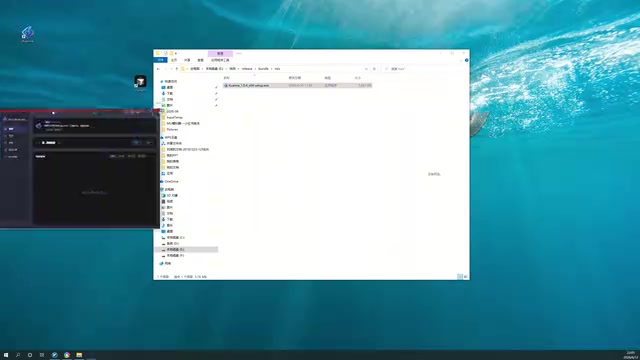Open chevron after bundle in address bar
Image resolution: width=640 pixels, height=360 pixels.
271,69
